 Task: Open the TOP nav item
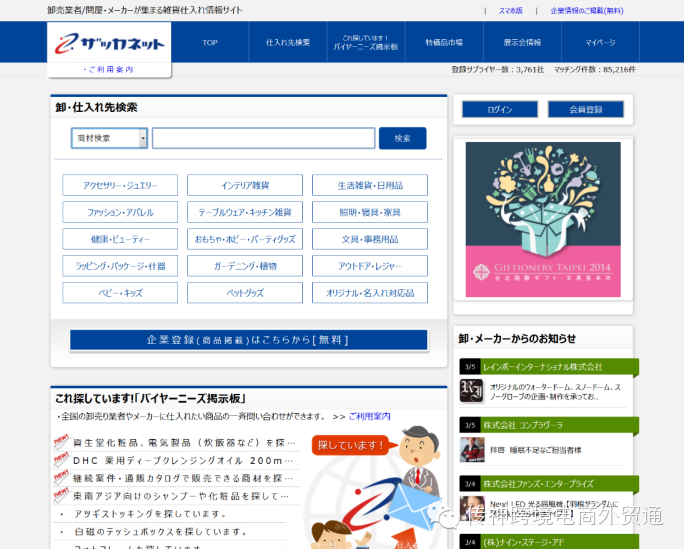(210, 42)
